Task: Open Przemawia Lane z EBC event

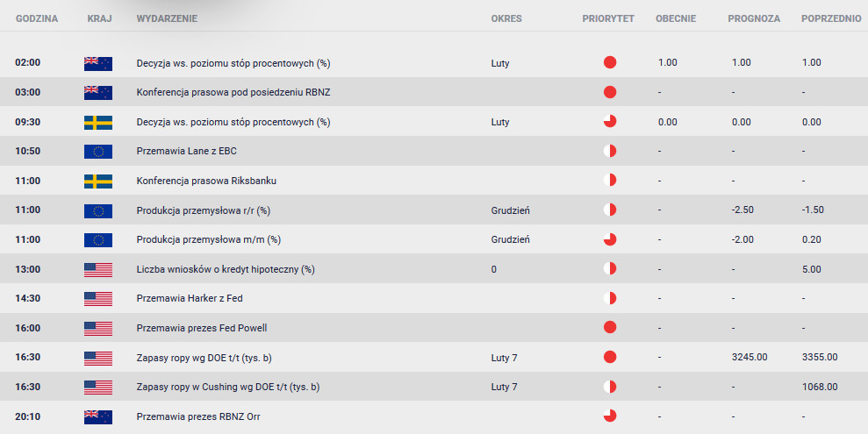Action: pos(187,151)
